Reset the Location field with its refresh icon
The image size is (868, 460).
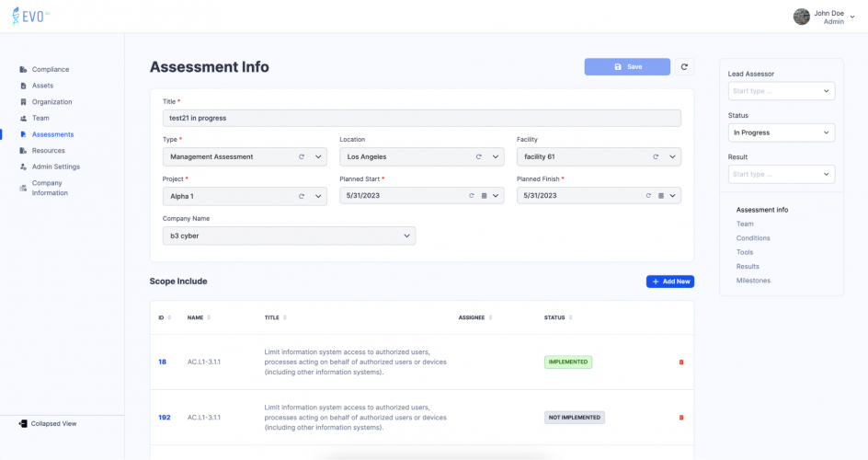(479, 156)
